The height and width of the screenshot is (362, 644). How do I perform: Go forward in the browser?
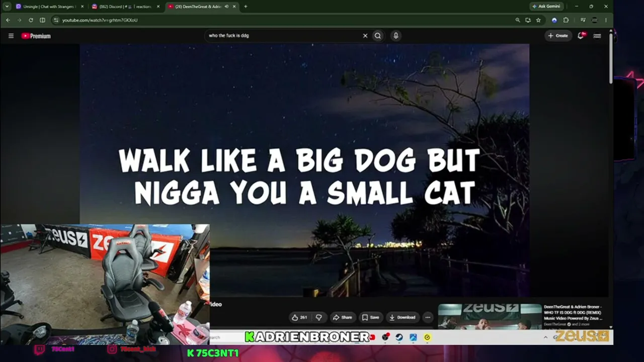pyautogui.click(x=19, y=20)
